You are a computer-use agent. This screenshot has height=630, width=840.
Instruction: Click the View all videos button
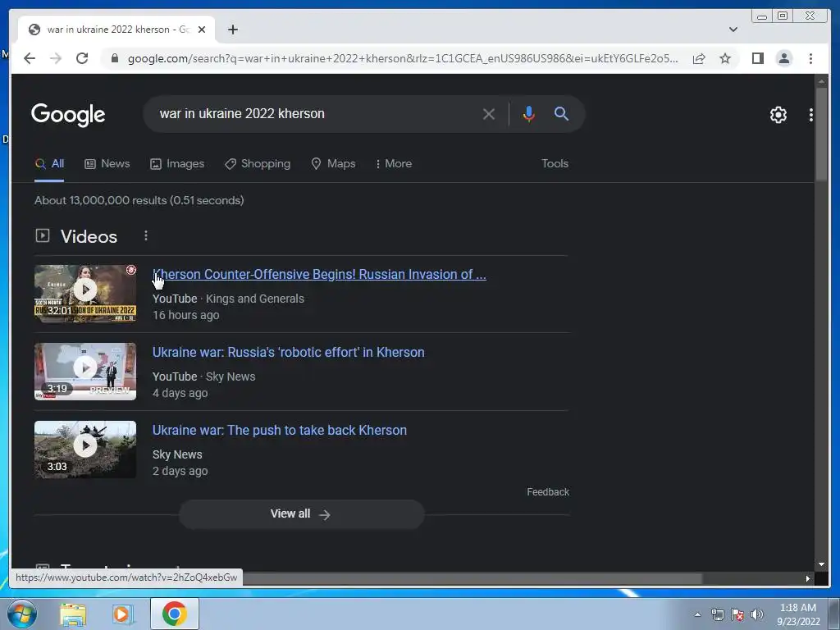tap(301, 514)
